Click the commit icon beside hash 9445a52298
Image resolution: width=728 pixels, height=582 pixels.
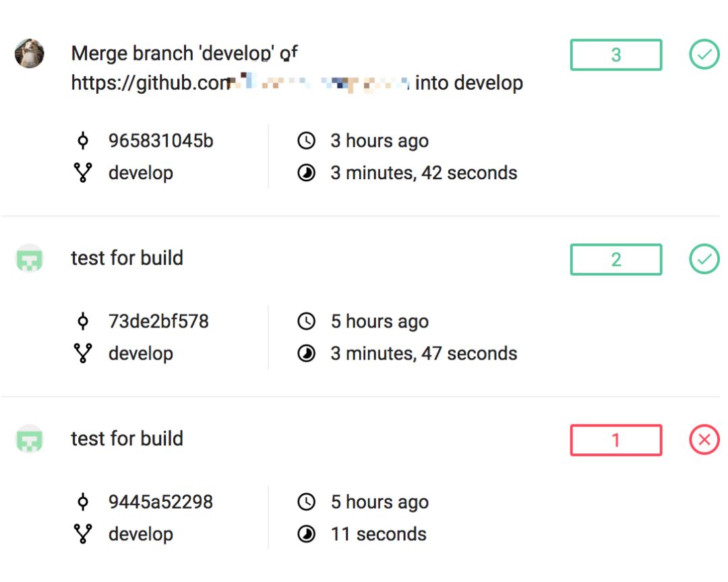tap(83, 502)
